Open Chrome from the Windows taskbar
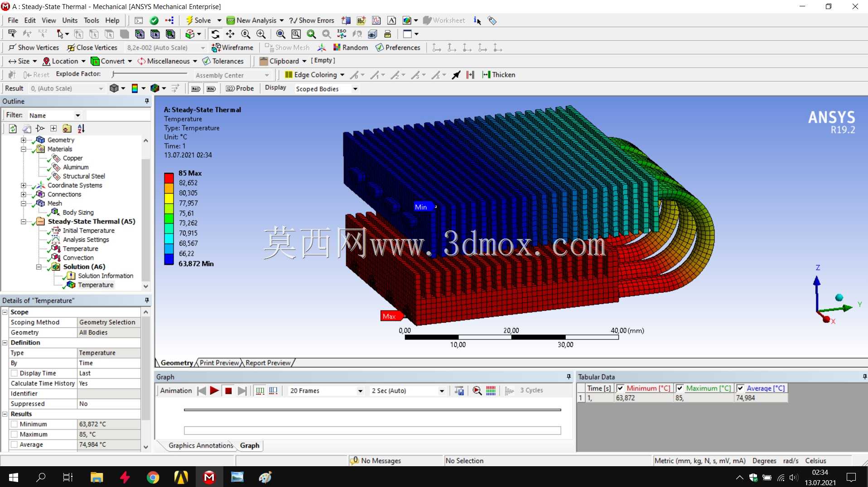868x487 pixels. [153, 477]
